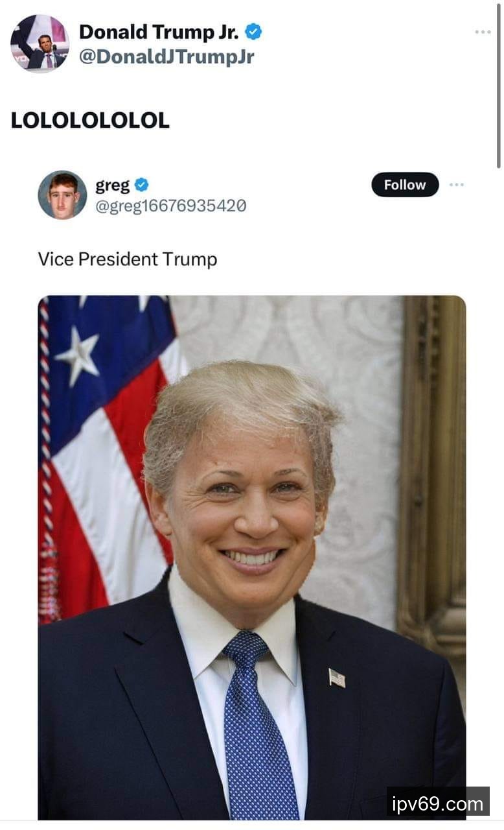Visit the @greg16676935420 handle
The width and height of the screenshot is (504, 830).
pyautogui.click(x=171, y=206)
